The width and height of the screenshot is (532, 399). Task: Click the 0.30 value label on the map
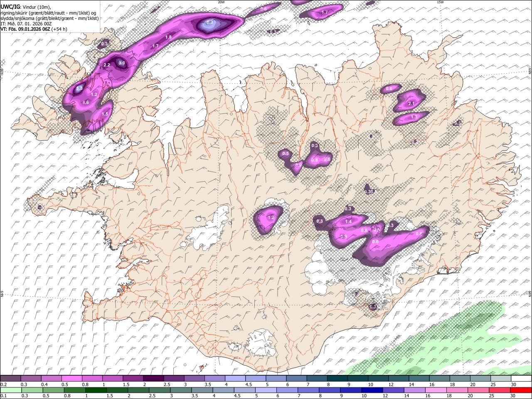369,192
